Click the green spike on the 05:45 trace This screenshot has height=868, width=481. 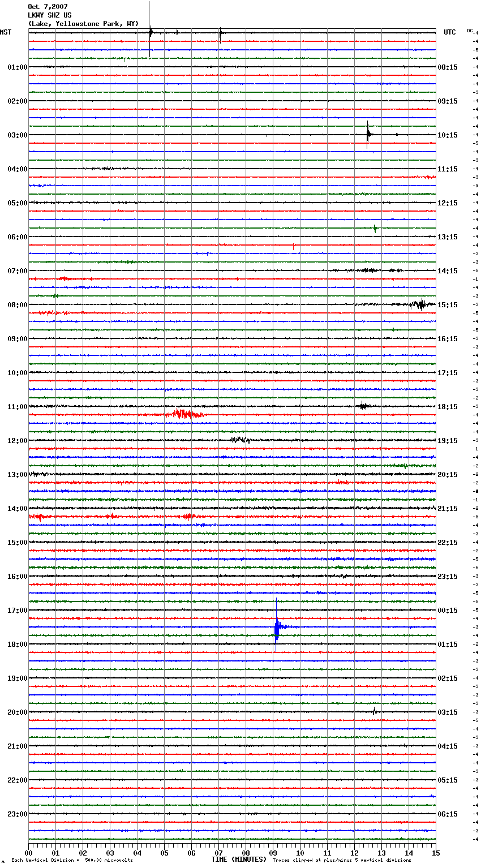[375, 228]
